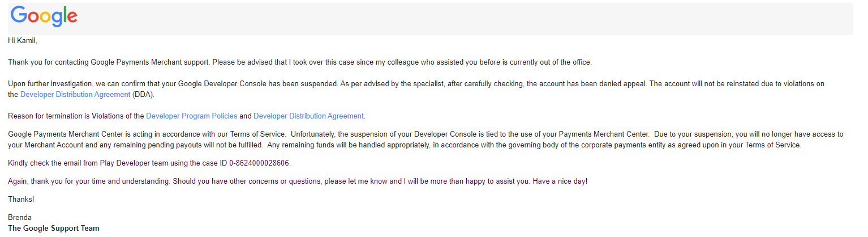Image resolution: width=868 pixels, height=237 pixels.
Task: Click empty gray header banner beside logo
Action: 464,19
